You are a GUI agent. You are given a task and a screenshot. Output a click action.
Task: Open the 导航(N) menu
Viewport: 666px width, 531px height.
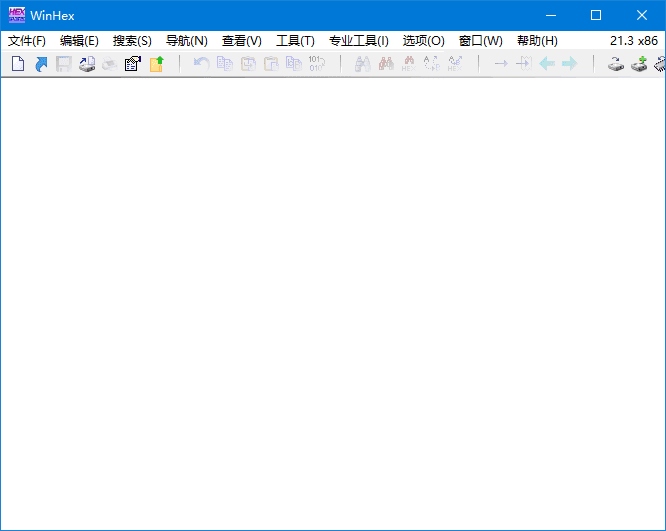[x=186, y=41]
